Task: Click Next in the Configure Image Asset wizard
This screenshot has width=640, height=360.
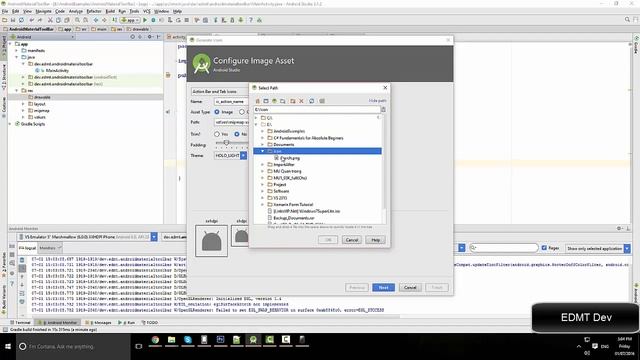Action: [383, 287]
